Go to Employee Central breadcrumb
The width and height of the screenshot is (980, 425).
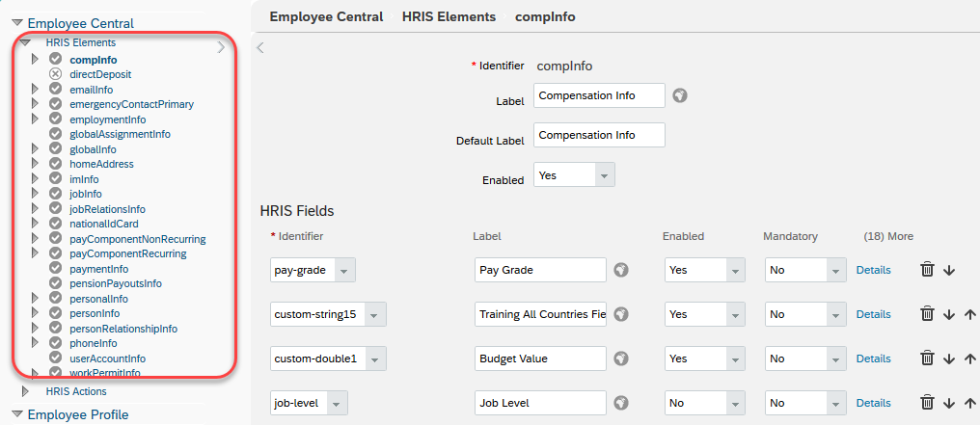pos(326,16)
